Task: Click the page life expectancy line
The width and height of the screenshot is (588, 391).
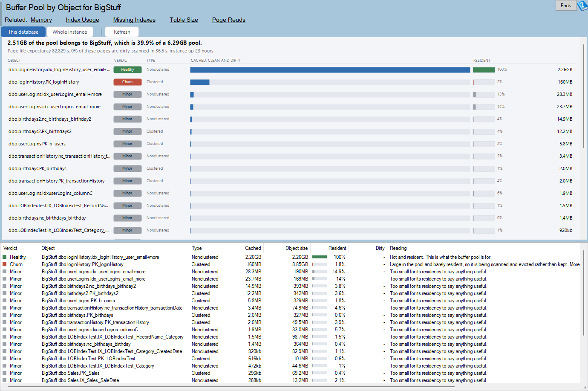Action: [x=111, y=51]
